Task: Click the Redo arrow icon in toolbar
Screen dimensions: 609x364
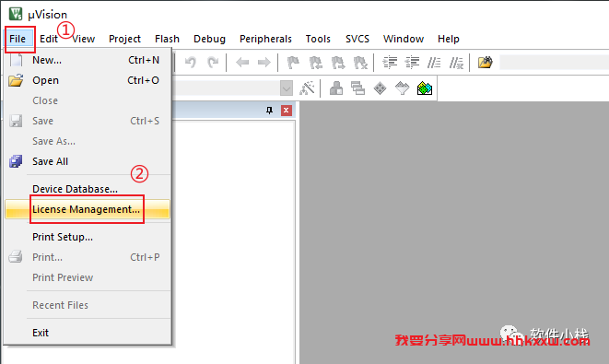Action: pos(213,62)
